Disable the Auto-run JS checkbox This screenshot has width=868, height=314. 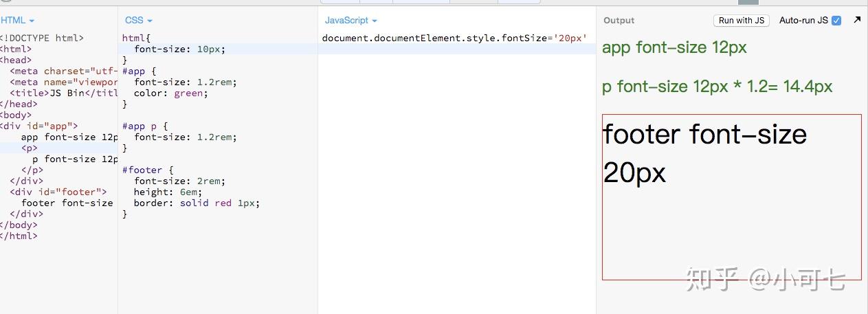coord(836,21)
